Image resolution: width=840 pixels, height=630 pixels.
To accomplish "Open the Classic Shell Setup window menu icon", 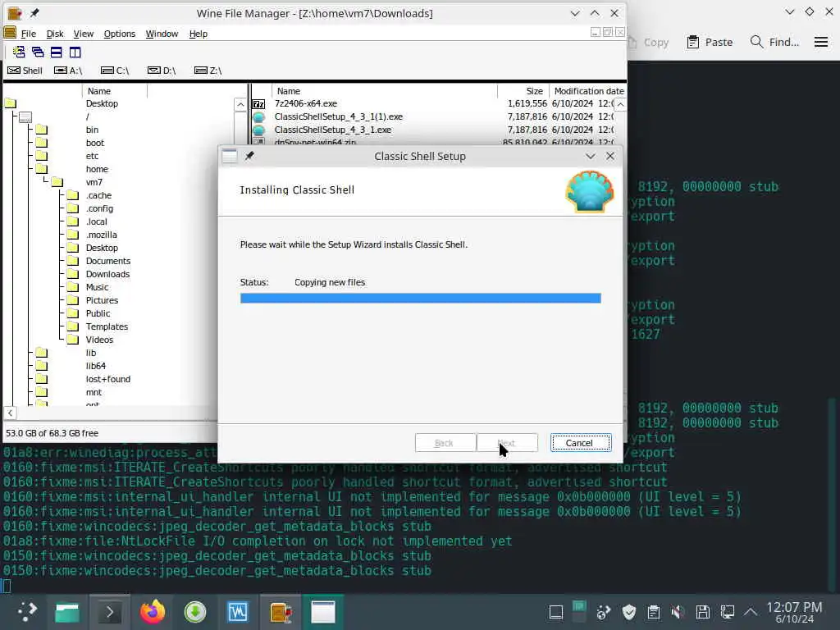I will click(230, 156).
